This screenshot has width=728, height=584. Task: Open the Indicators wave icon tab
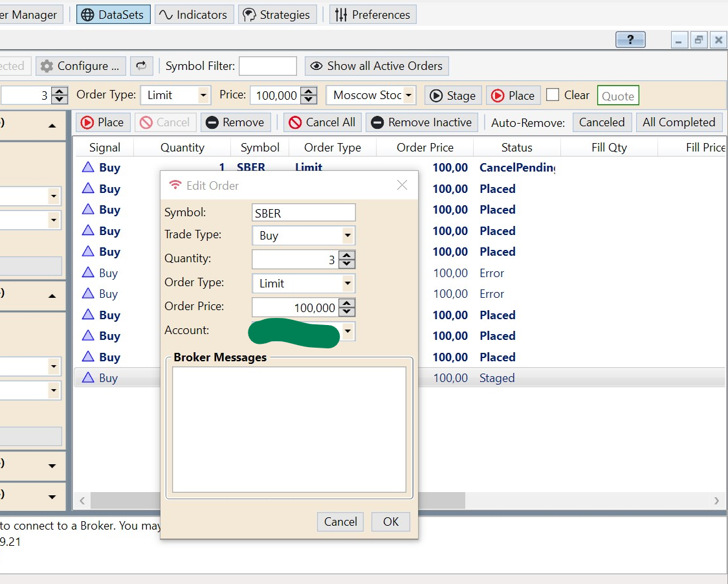tap(193, 14)
